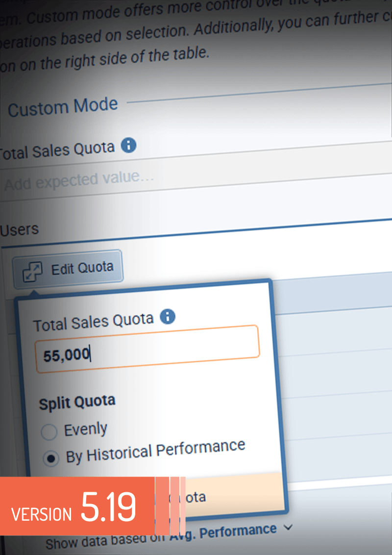The width and height of the screenshot is (392, 555).
Task: Expand the Avg. Performance dropdown chevron
Action: [x=288, y=528]
